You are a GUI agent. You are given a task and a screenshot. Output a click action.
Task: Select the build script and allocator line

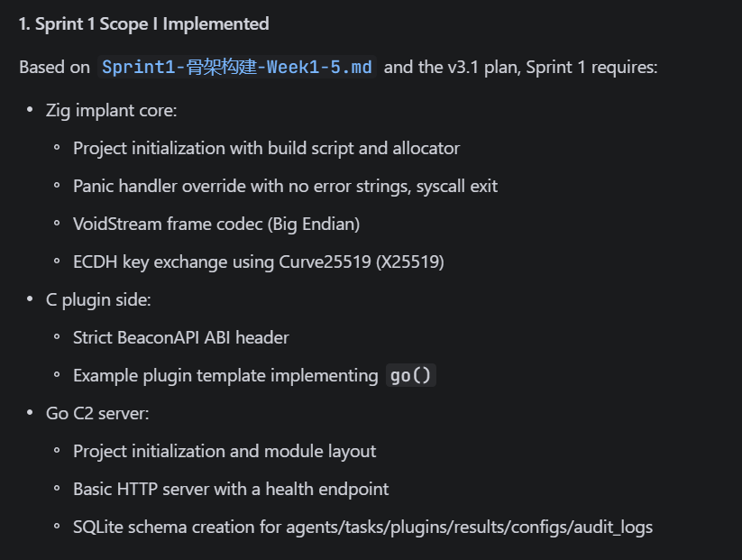point(266,148)
